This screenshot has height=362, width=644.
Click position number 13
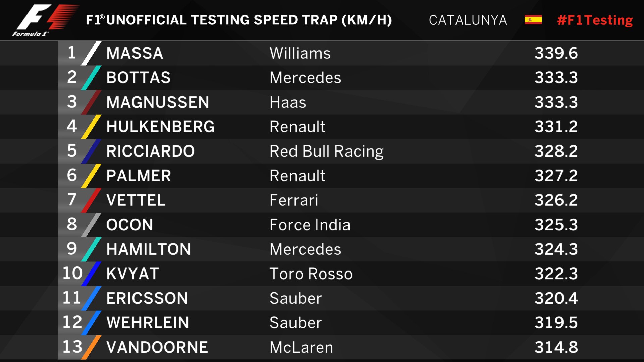[x=72, y=347]
